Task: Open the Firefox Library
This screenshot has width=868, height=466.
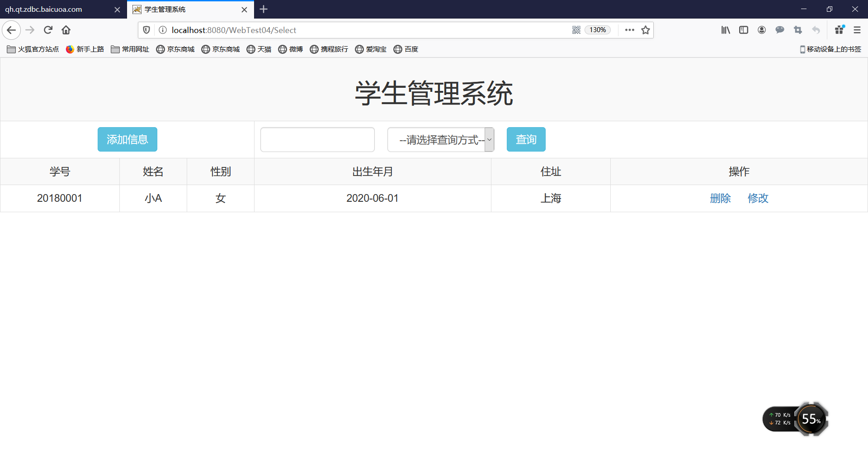Action: (726, 30)
